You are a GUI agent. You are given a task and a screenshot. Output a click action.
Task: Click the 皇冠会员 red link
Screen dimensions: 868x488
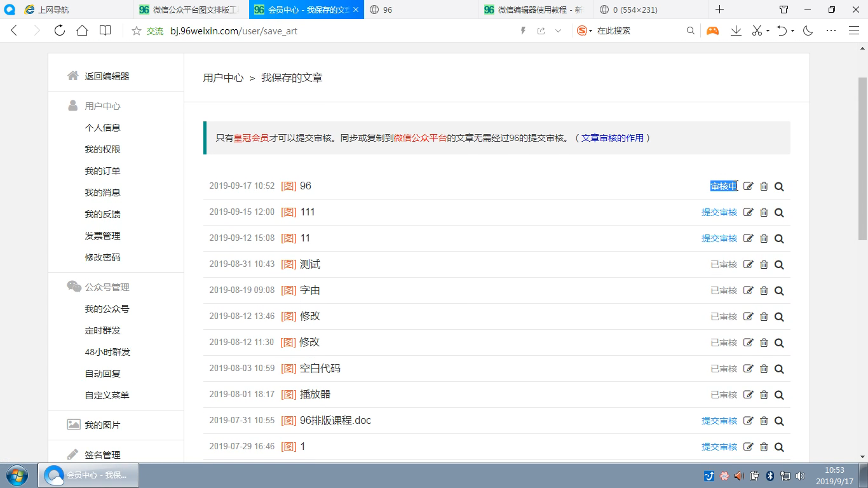[251, 138]
